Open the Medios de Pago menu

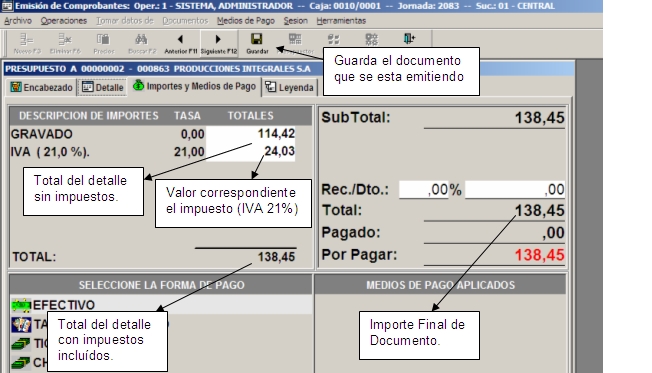coord(245,21)
